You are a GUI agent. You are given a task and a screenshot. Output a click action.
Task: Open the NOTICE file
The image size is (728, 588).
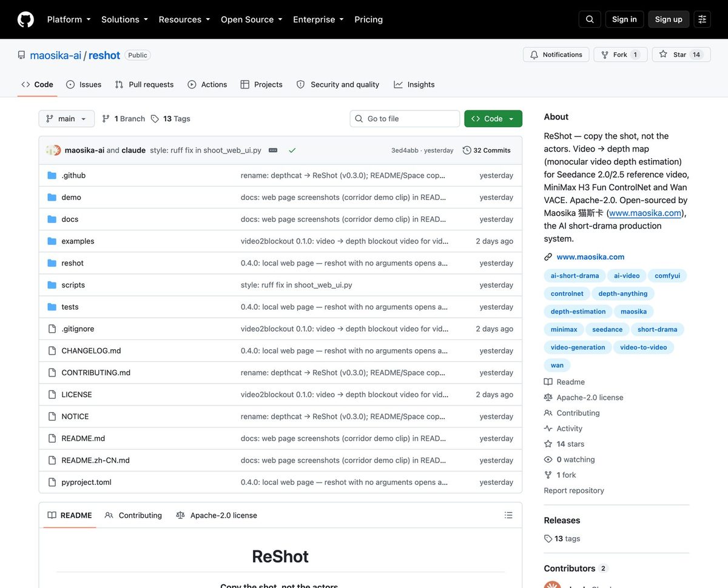pyautogui.click(x=75, y=416)
